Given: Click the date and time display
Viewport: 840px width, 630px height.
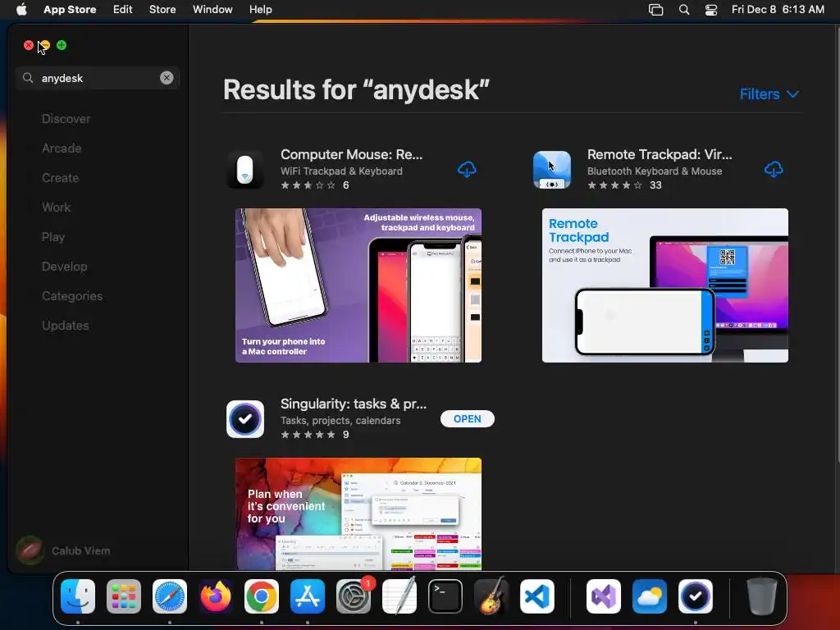Looking at the screenshot, I should tap(778, 10).
